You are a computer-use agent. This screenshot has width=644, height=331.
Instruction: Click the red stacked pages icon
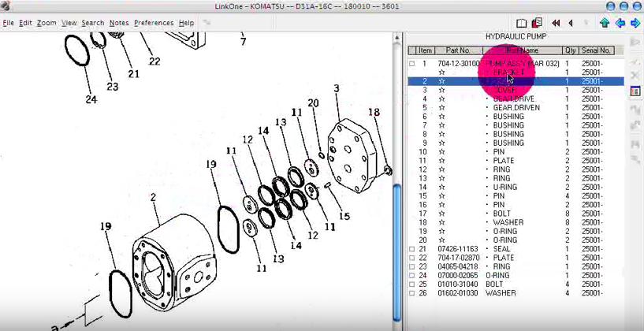[537, 23]
